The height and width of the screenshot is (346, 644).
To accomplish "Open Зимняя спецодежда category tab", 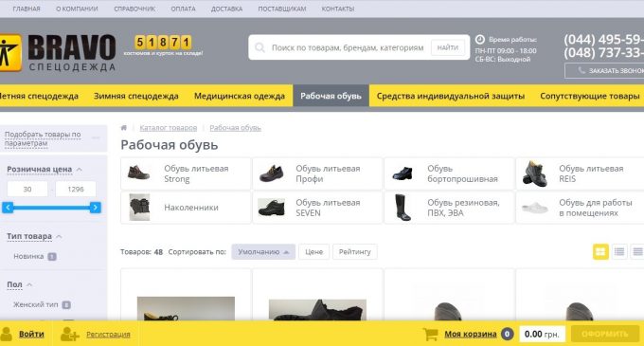I will [136, 96].
